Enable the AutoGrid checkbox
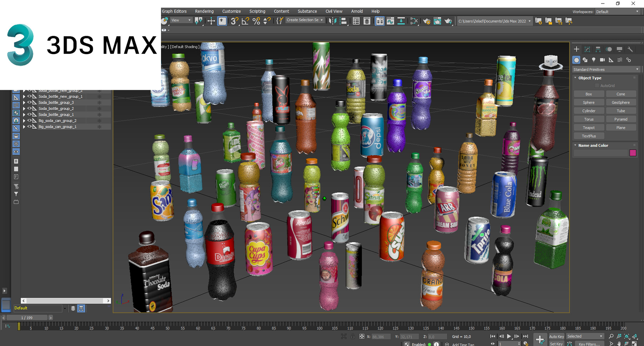 597,86
